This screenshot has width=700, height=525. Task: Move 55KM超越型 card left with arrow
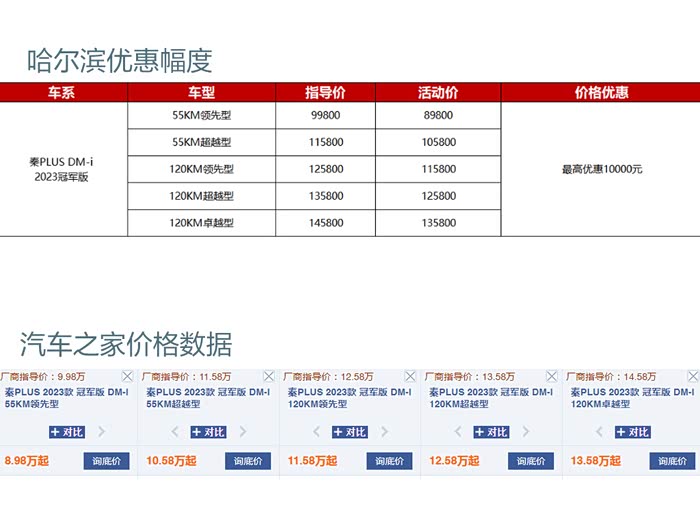tap(175, 432)
